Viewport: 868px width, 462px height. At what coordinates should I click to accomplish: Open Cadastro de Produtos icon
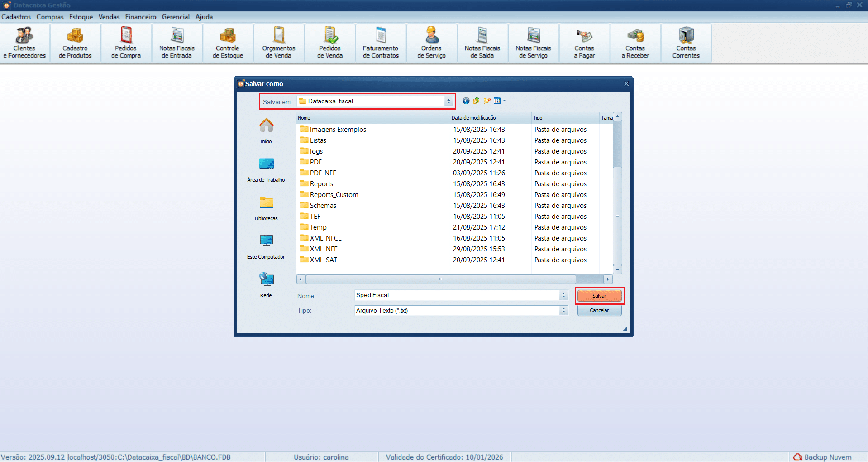click(75, 43)
